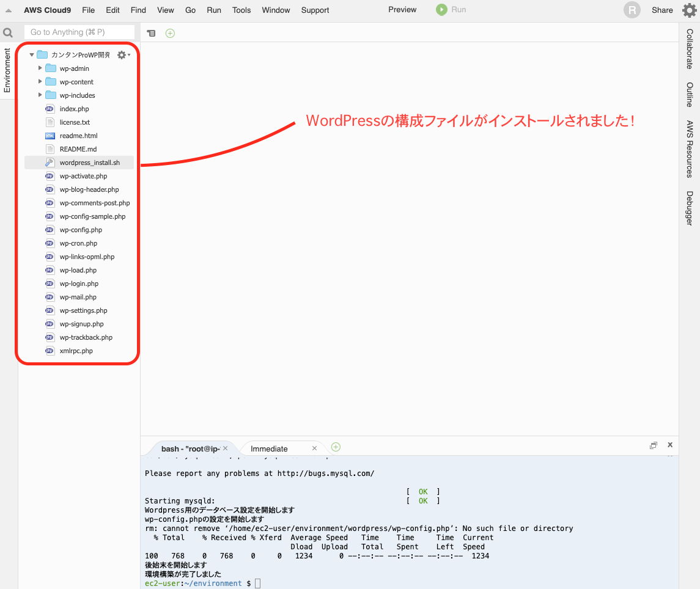Open the Run menu
The image size is (700, 589).
214,10
